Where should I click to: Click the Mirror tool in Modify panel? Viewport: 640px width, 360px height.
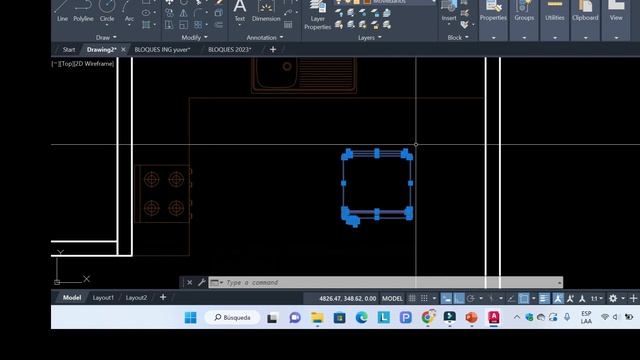tap(184, 13)
